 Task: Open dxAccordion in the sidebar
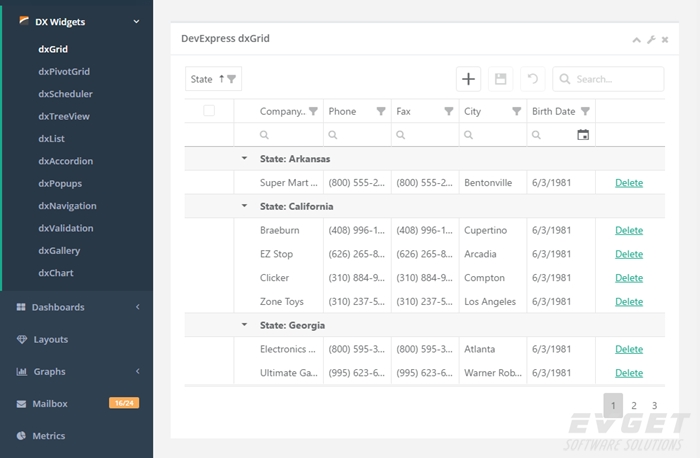tap(66, 161)
